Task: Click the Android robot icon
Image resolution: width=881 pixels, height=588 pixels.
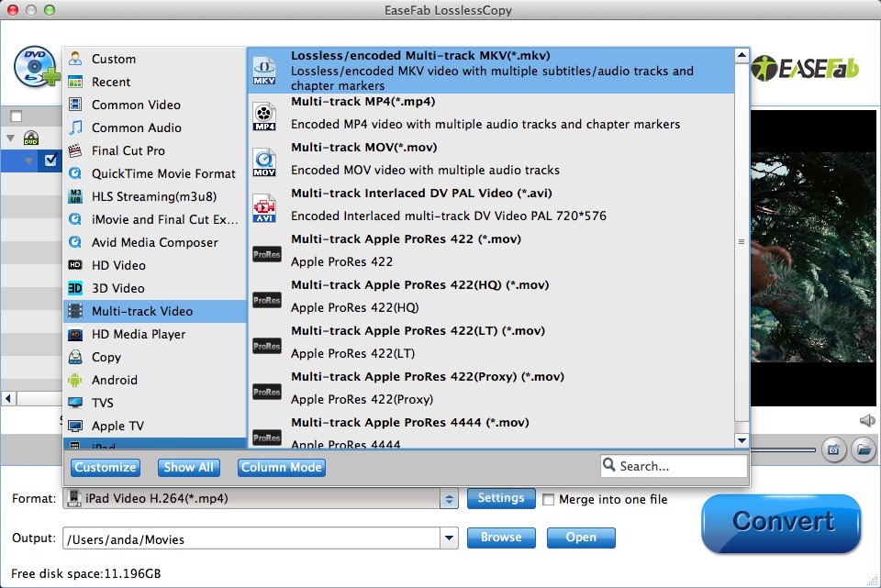Action: tap(74, 380)
